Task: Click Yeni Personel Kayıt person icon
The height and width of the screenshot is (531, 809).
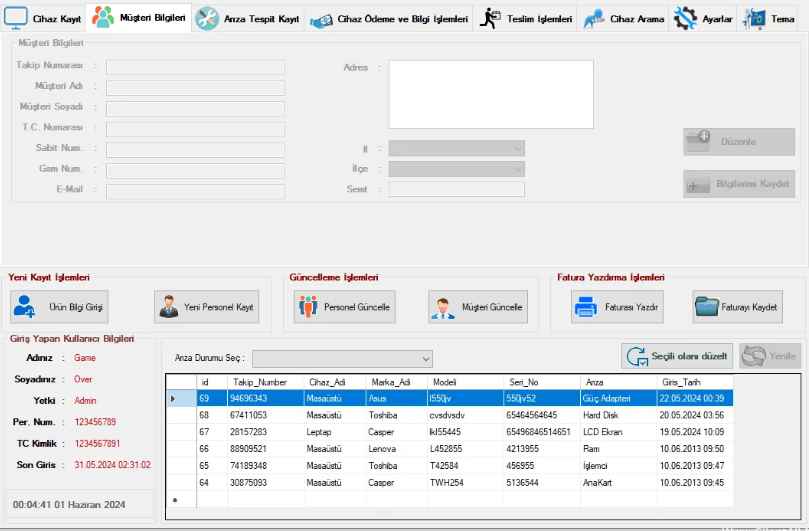Action: tap(168, 307)
